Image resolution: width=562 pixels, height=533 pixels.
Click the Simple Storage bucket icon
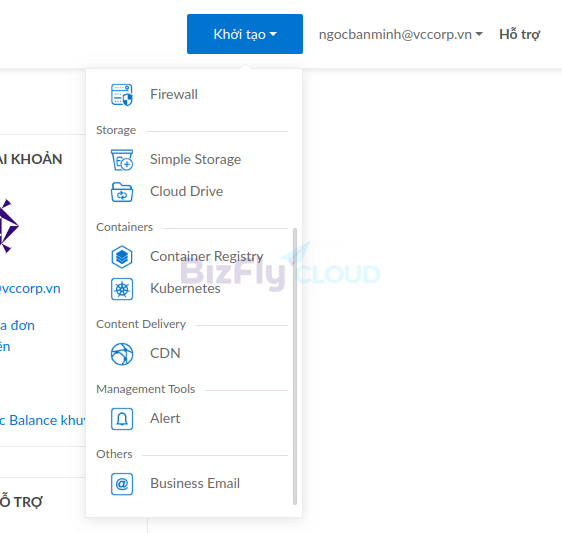122,160
